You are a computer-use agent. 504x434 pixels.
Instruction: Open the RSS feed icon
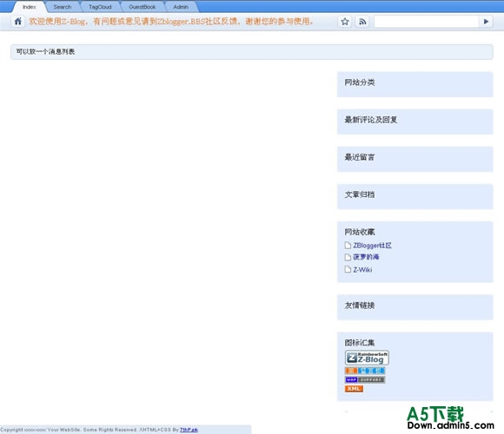[x=362, y=22]
